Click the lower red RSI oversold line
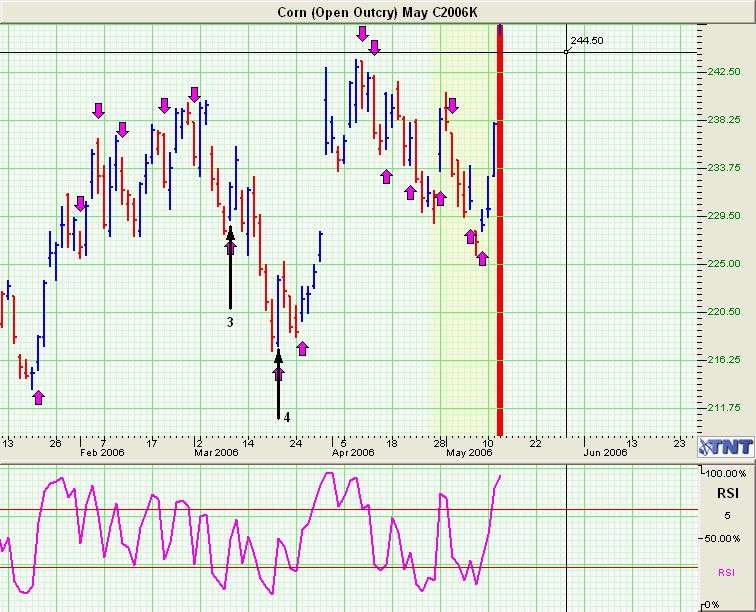The height and width of the screenshot is (612, 756). 349,567
